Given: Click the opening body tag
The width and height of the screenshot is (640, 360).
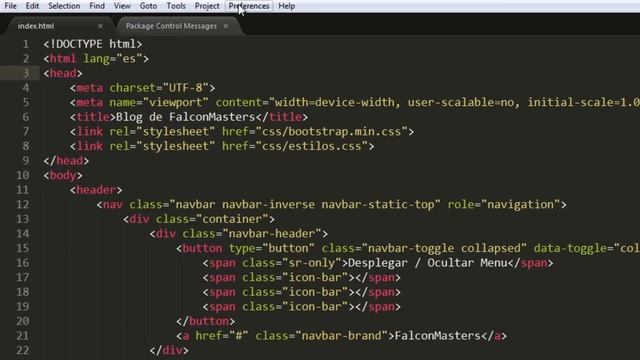Looking at the screenshot, I should (x=63, y=176).
